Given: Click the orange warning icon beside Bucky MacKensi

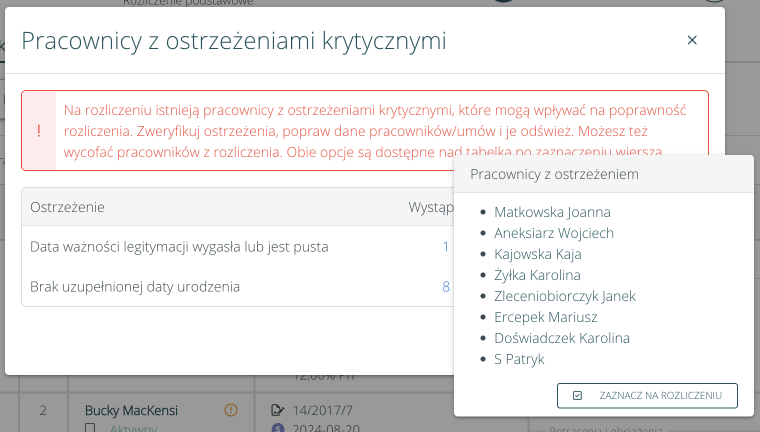Looking at the screenshot, I should (231, 409).
